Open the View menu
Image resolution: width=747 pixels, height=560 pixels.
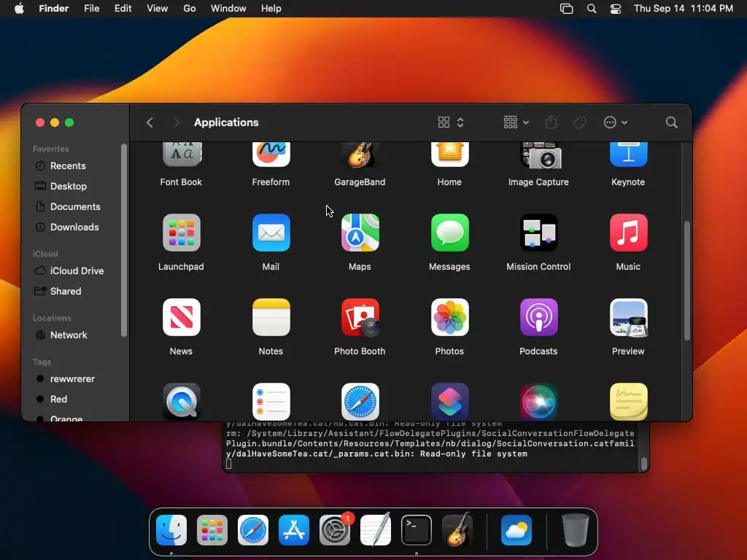(x=158, y=9)
